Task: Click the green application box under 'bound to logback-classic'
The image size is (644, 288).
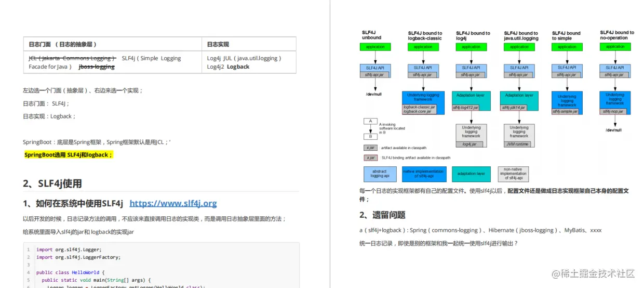Action: 423,47
